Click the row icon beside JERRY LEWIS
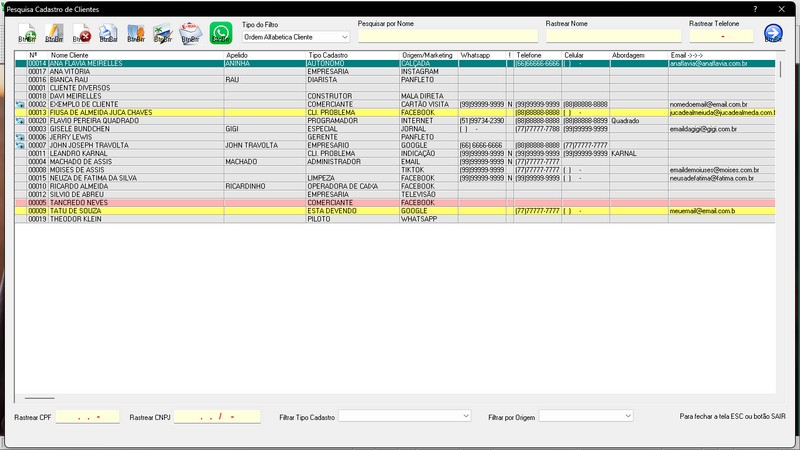The image size is (800, 450). [20, 137]
